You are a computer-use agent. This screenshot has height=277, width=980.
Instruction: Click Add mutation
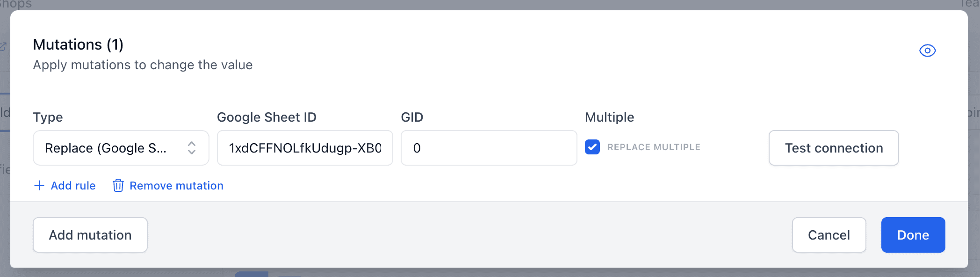90,235
